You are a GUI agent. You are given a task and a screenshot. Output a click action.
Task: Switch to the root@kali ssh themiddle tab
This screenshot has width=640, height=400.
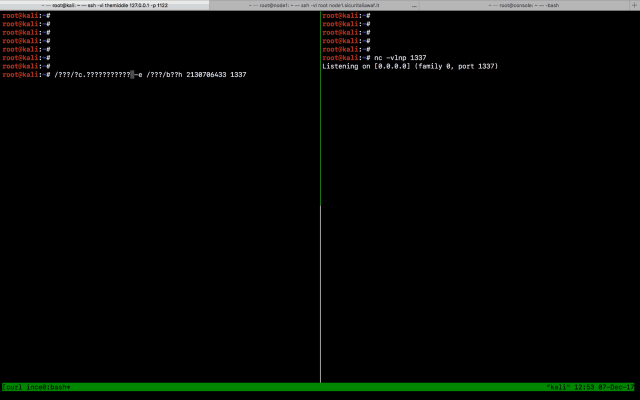[105, 5]
